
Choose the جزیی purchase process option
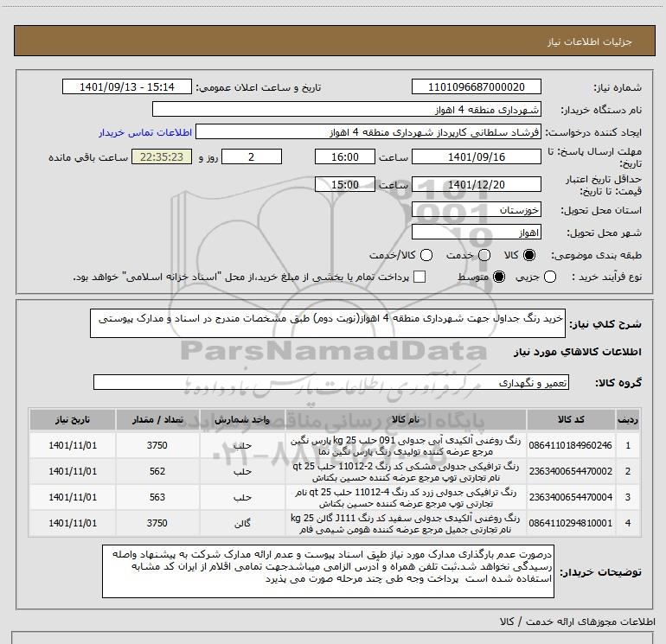(549, 277)
